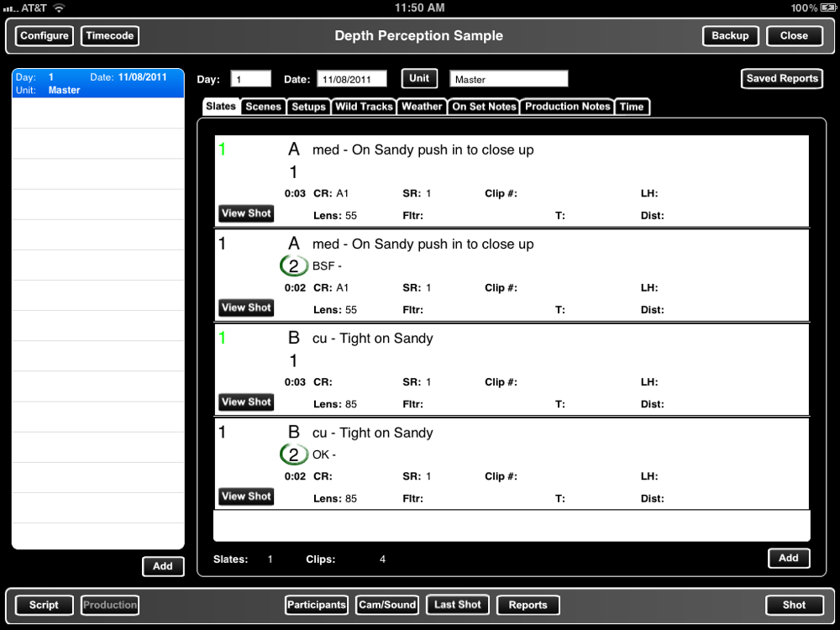Viewport: 840px width, 630px height.
Task: Tap the 11:50 AM clock
Action: click(x=419, y=8)
